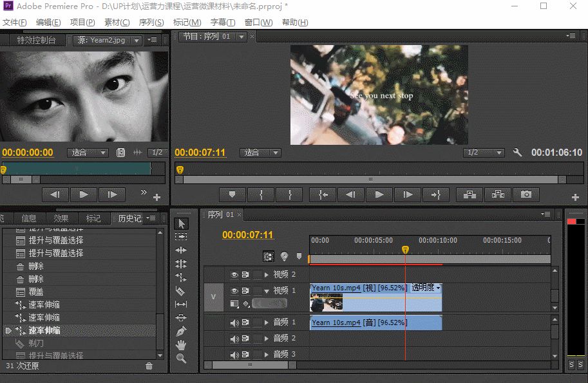Click trash icon in History panel
This screenshot has width=588, height=383.
[x=149, y=366]
